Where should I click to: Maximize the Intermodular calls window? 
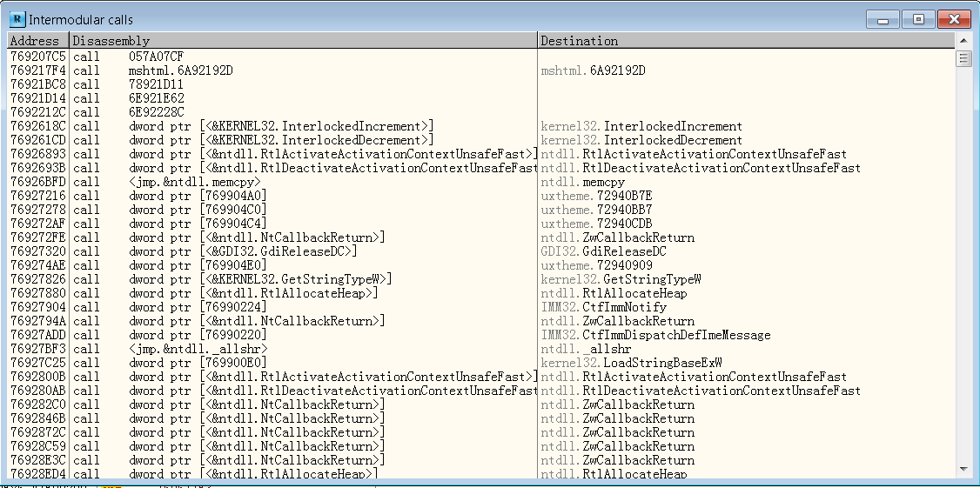tap(918, 20)
